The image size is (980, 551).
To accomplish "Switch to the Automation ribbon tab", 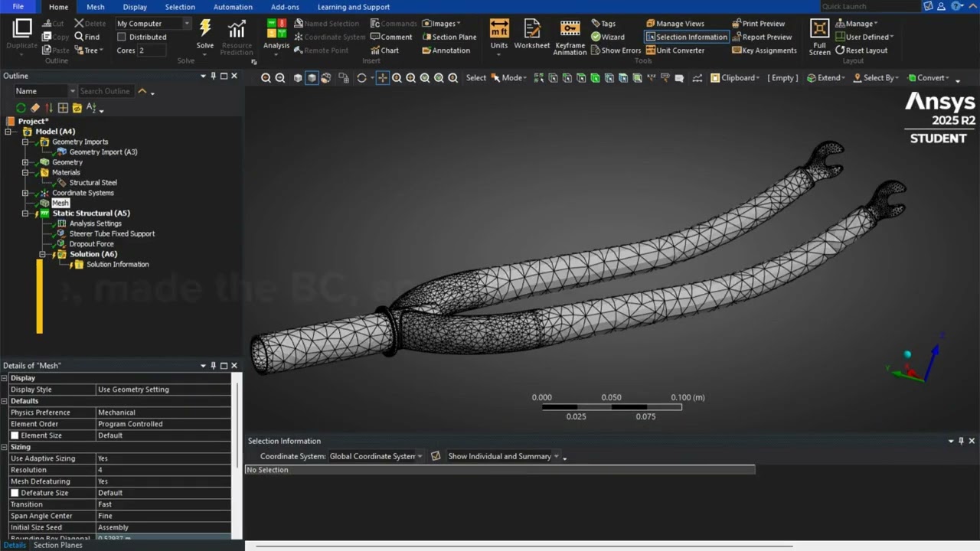I will [233, 7].
